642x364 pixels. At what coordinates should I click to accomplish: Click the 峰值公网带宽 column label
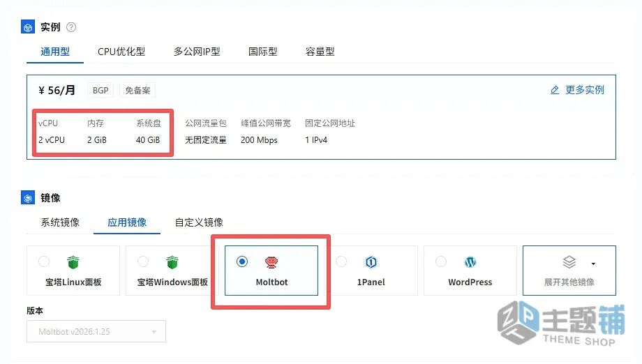pyautogui.click(x=266, y=123)
